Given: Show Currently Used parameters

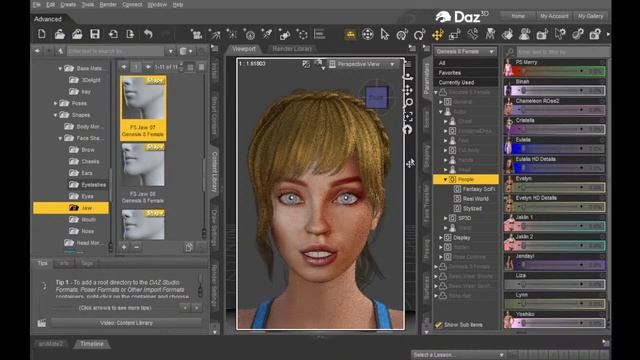Looking at the screenshot, I should [x=465, y=82].
